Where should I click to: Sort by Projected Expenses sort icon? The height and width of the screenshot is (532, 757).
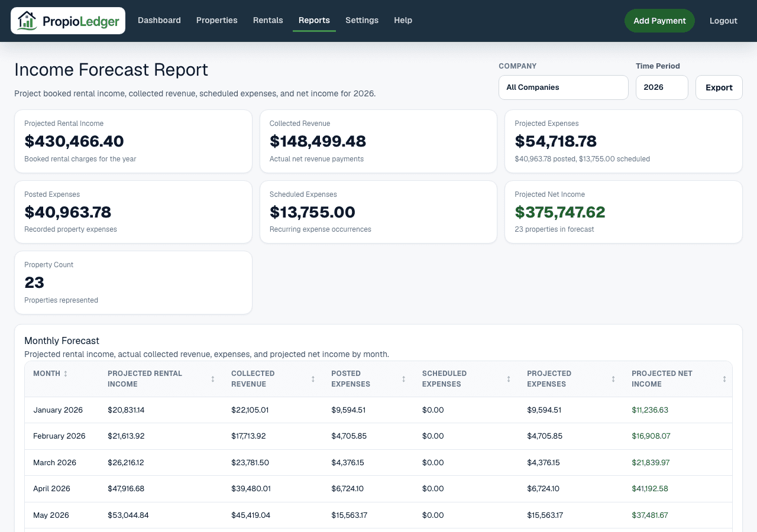click(x=613, y=379)
